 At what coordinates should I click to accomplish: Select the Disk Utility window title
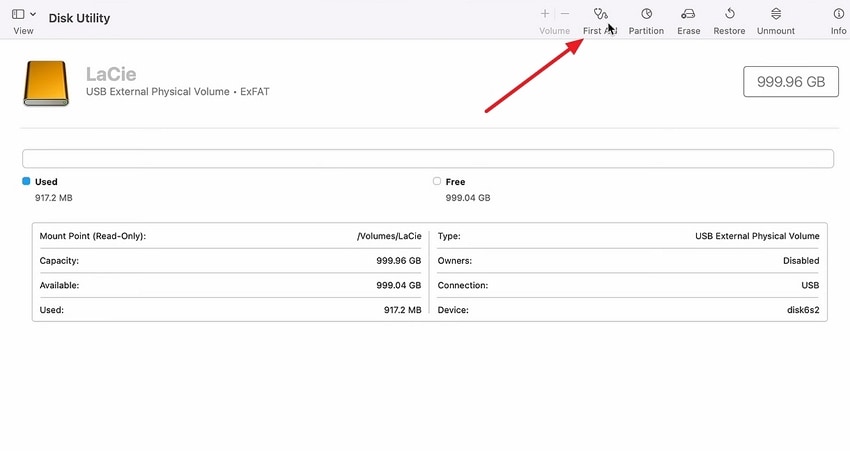[79, 18]
